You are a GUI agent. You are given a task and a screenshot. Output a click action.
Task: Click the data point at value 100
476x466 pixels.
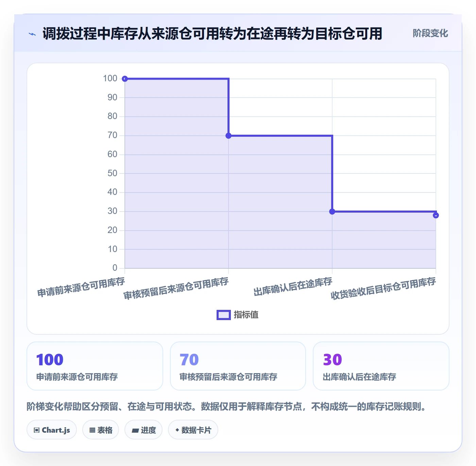click(x=125, y=79)
